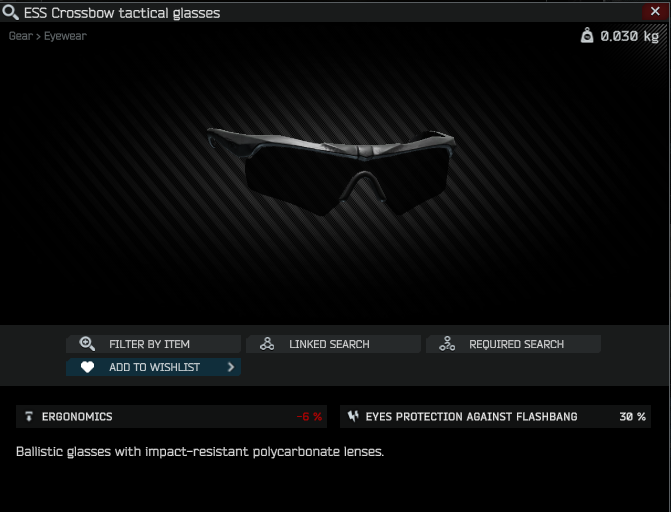Screen dimensions: 671x512
Task: Click the Ergonomics stat icon
Action: click(x=29, y=416)
